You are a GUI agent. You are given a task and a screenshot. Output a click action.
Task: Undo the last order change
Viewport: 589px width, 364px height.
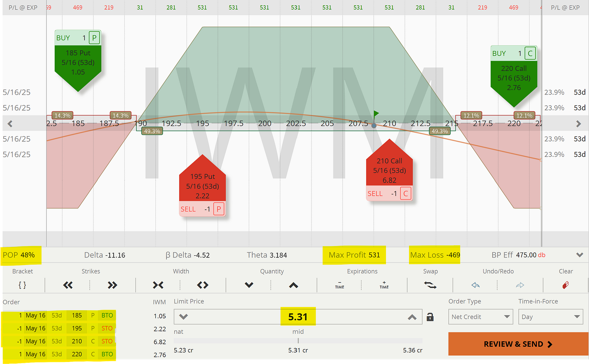(x=476, y=285)
